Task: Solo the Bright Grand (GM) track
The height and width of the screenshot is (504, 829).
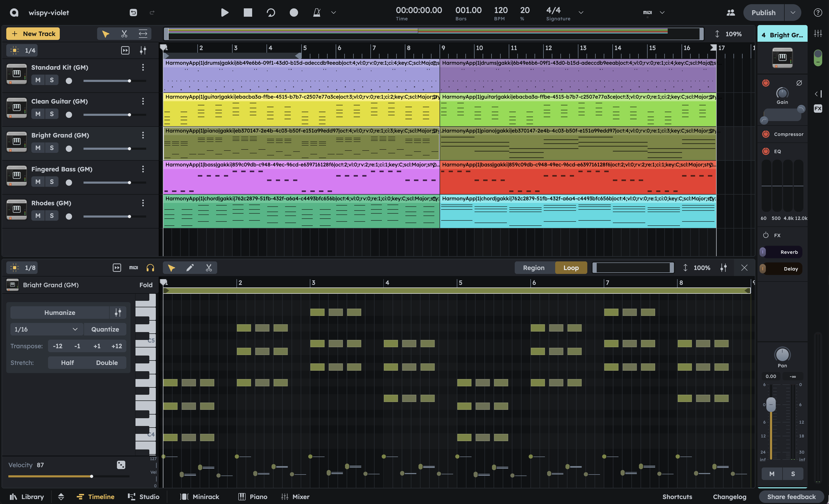Action: tap(52, 148)
